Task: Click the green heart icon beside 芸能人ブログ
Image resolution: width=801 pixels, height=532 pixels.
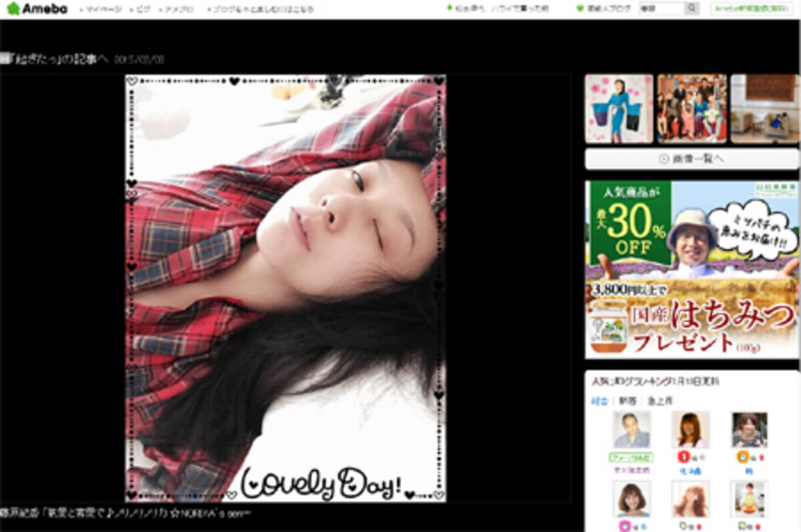Action: click(x=580, y=9)
